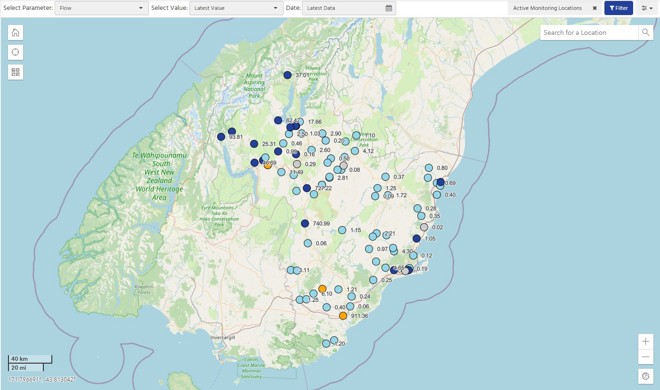Select dark blue marker labeled 37.01

287,75
